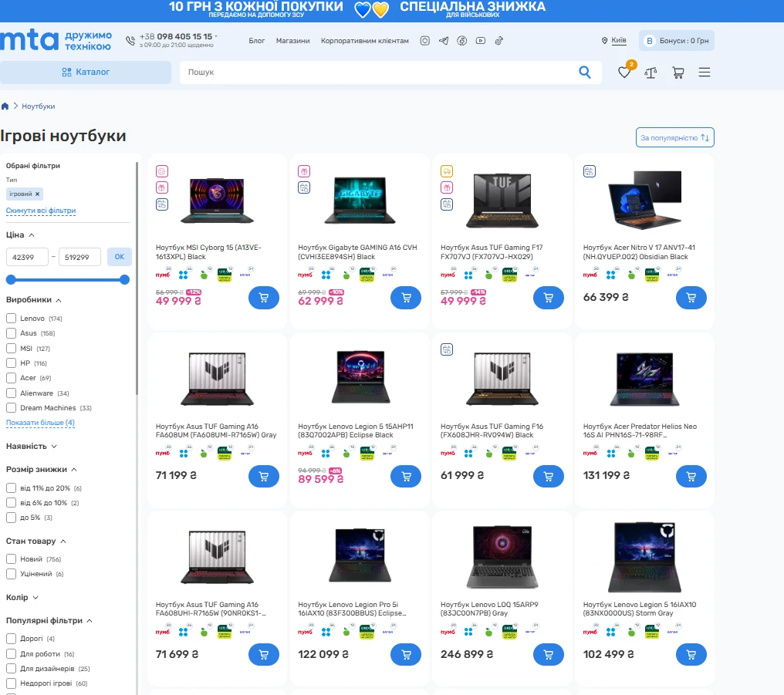Open the 'Блог' header link

point(256,41)
